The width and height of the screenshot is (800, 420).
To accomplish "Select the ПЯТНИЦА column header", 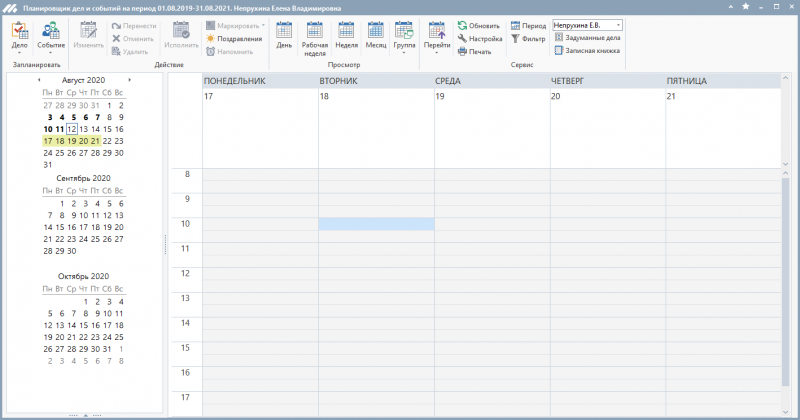I will click(723, 81).
